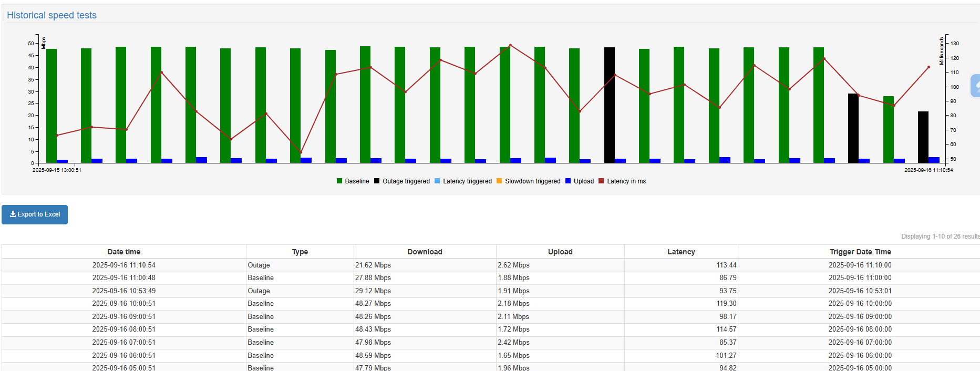This screenshot has height=371, width=980.
Task: Toggle the Latency triggered legend label
Action: tap(467, 181)
